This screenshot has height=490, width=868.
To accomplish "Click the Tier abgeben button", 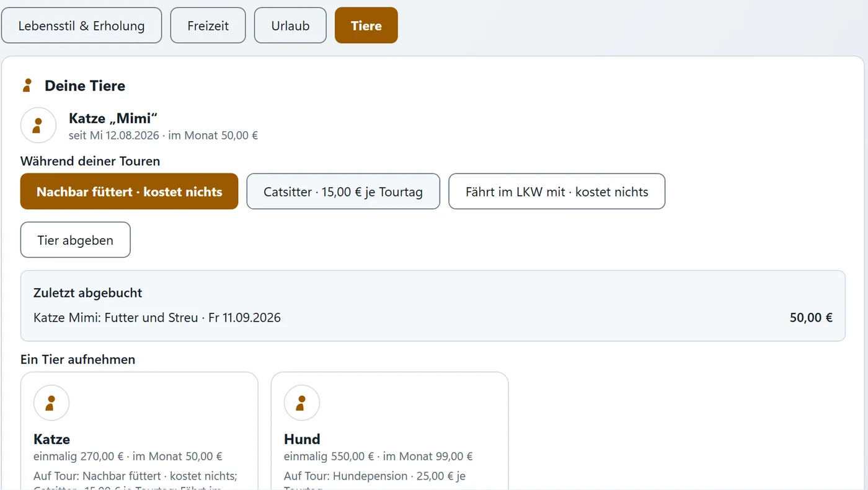I will click(x=76, y=240).
